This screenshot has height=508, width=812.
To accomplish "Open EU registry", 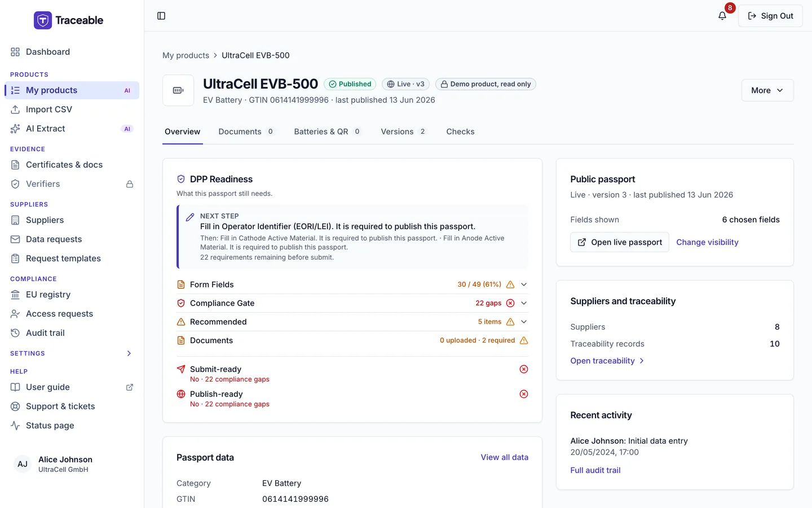I will 72,295.
